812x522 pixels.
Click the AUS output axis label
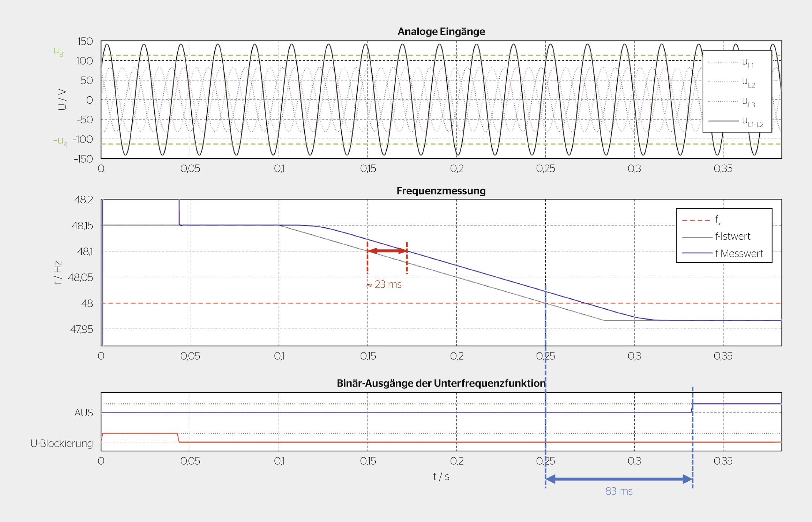[84, 413]
